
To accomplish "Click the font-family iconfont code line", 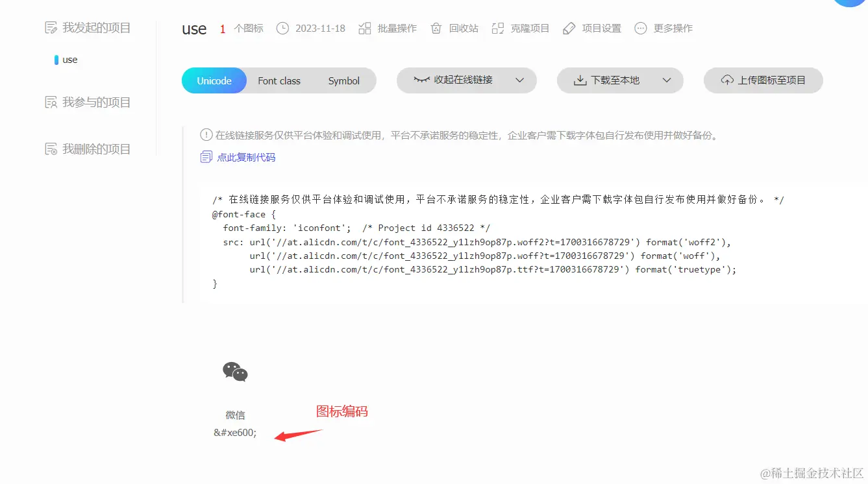I will 356,228.
